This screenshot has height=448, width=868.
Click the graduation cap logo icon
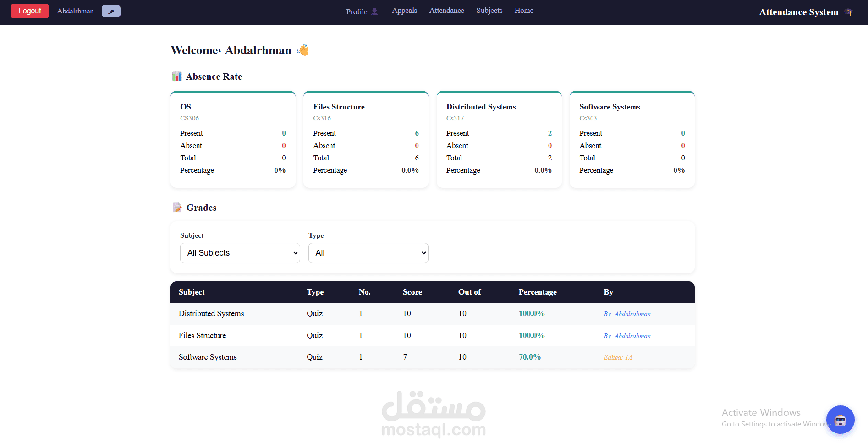point(848,12)
